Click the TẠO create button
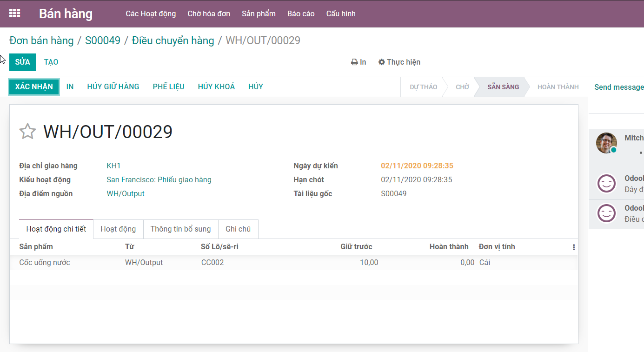Image resolution: width=644 pixels, height=352 pixels. [51, 62]
